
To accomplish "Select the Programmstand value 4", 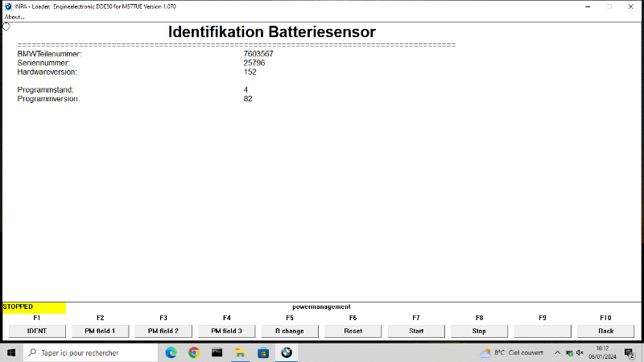I will tap(246, 90).
